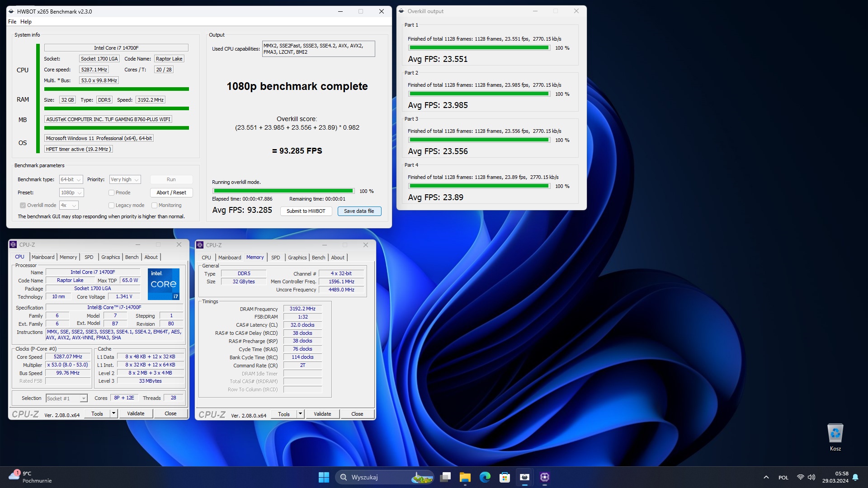Click the Multiplier value x 53.0 (8.0 - 53.0)
This screenshot has width=868, height=488.
pos(68,365)
